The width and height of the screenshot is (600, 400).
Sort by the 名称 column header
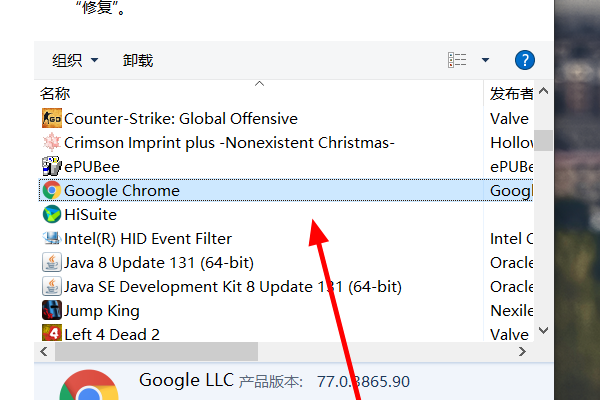coord(55,93)
